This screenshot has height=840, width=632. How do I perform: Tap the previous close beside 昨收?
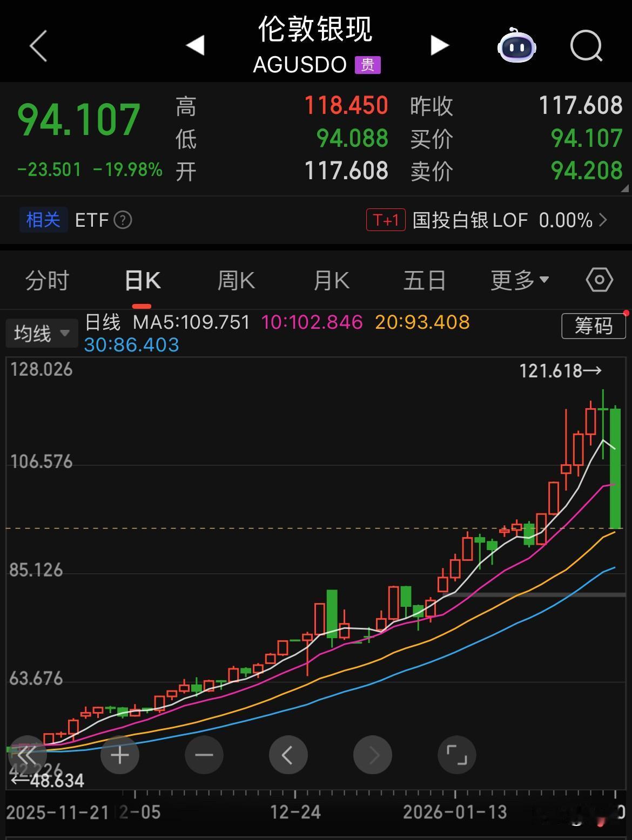pos(581,105)
